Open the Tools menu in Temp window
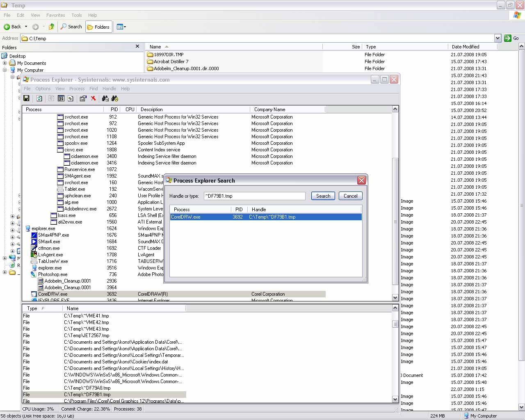Screen dimensions: 525x420 [x=77, y=15]
